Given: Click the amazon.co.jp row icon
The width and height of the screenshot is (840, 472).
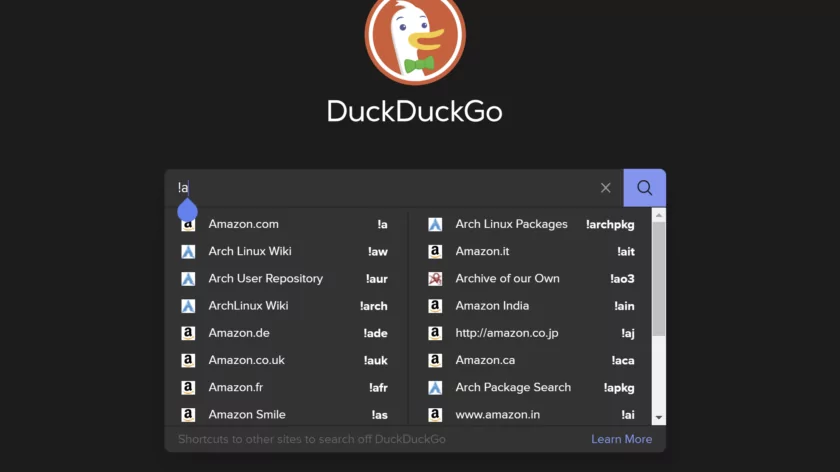Looking at the screenshot, I should click(x=435, y=333).
